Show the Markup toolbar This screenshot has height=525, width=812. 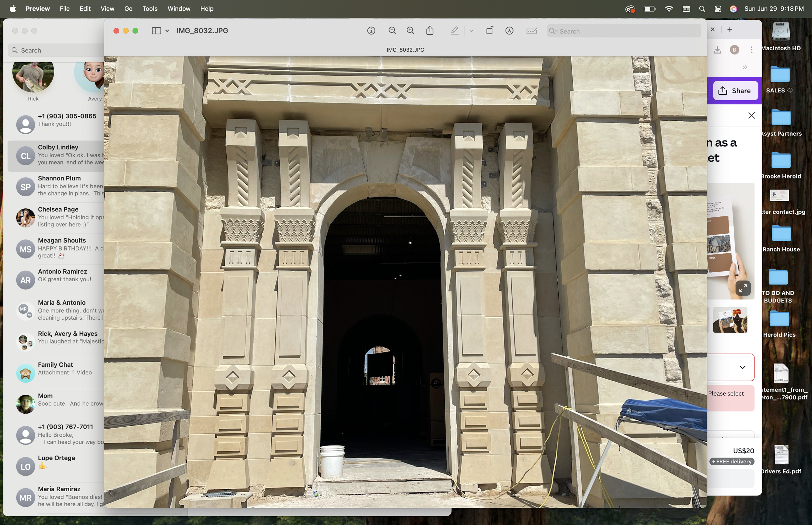click(x=509, y=31)
